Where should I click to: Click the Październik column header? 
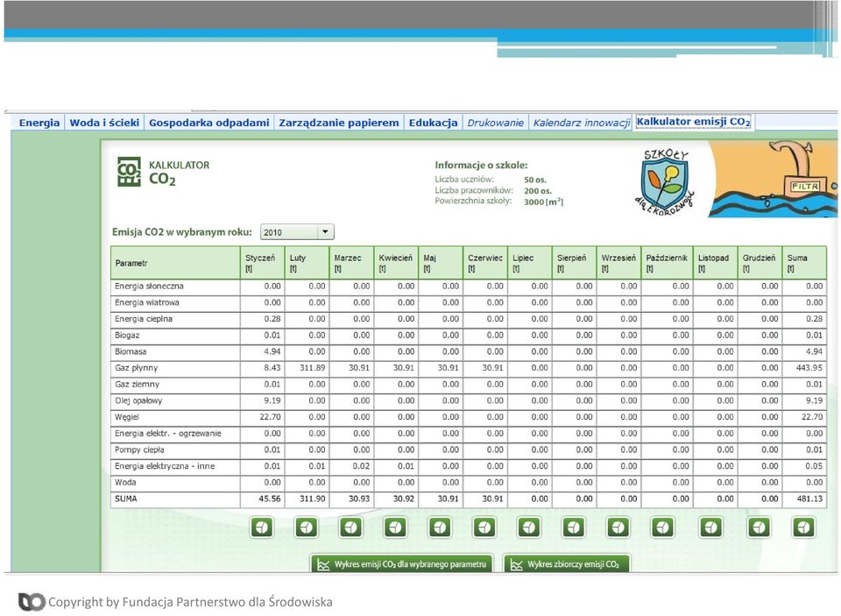pyautogui.click(x=668, y=263)
